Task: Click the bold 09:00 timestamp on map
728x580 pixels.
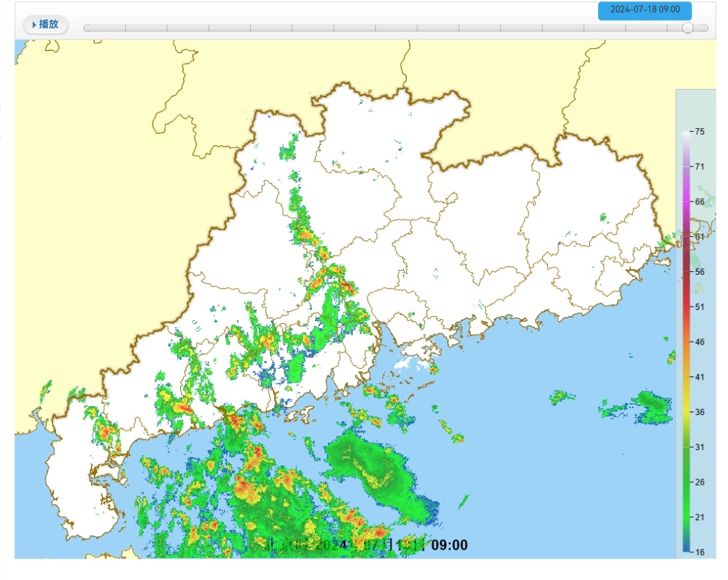Action: pyautogui.click(x=449, y=545)
